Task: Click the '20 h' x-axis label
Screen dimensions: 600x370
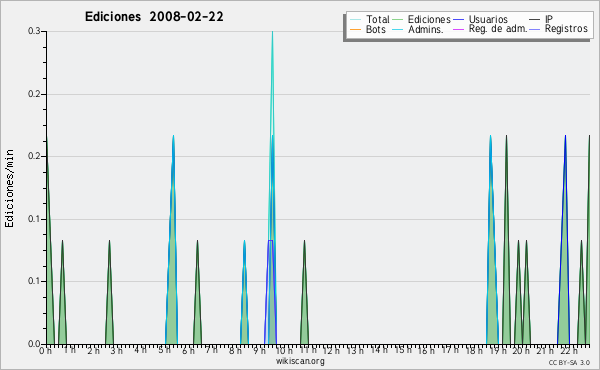Action: tap(522, 351)
